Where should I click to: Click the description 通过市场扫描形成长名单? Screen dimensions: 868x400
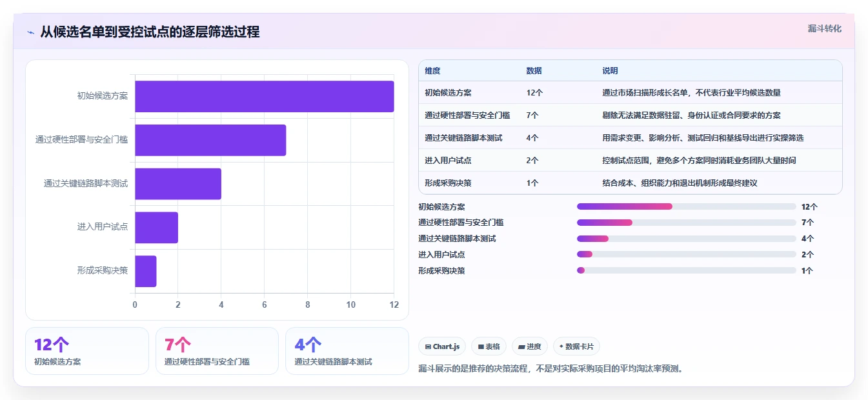click(691, 93)
